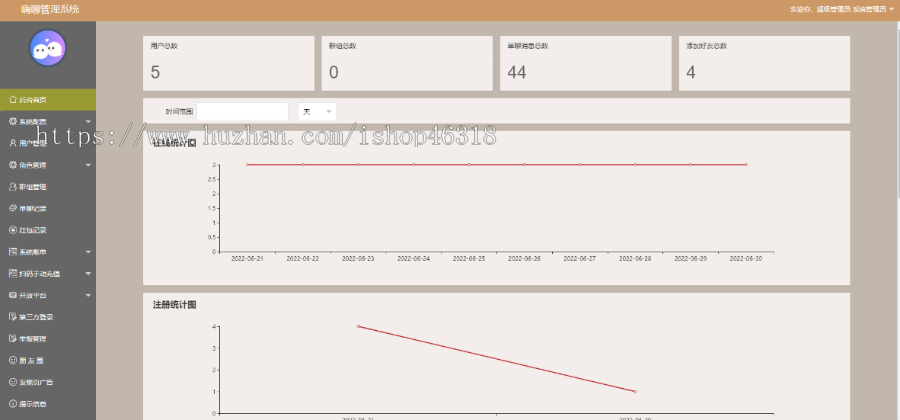Expand the 系统账单 submenu arrow
Viewport: 900px width, 420px height.
[x=88, y=252]
